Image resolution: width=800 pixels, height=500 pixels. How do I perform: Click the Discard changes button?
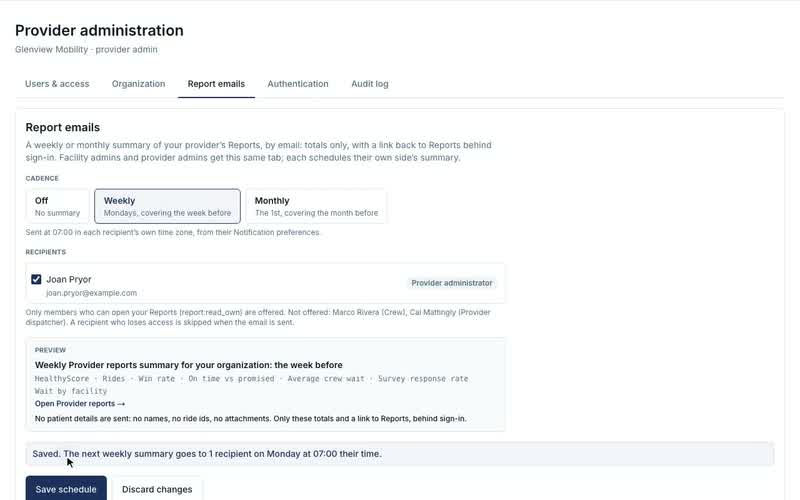(x=157, y=489)
